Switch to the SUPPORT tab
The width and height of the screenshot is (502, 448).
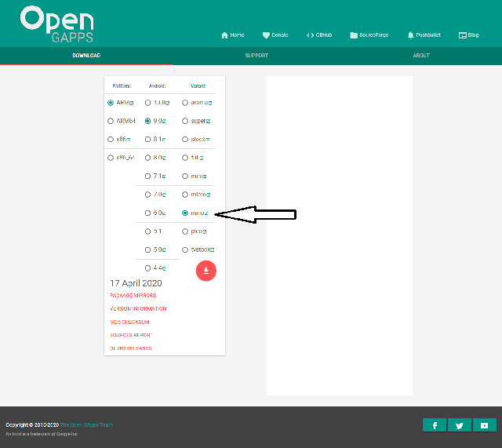click(256, 56)
